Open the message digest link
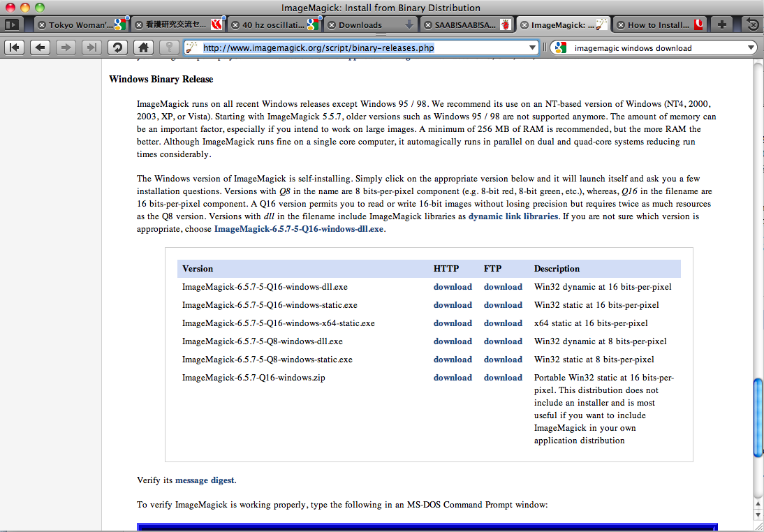The image size is (764, 532). (x=205, y=480)
